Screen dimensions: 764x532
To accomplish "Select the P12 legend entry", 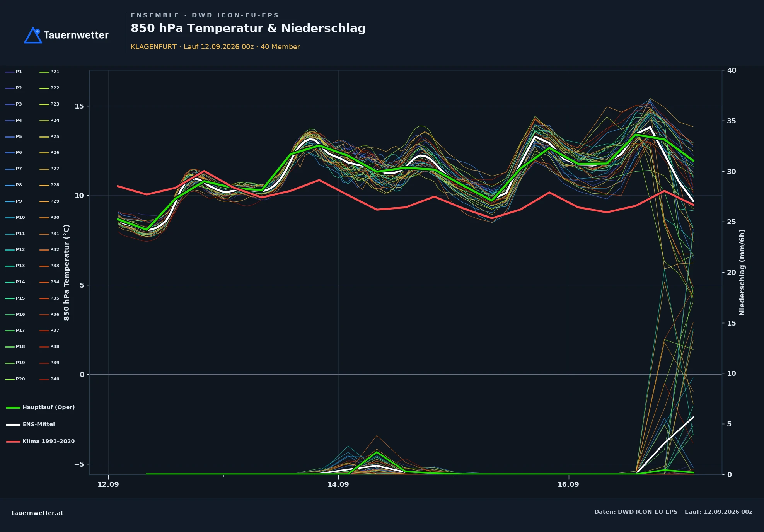I will pyautogui.click(x=15, y=250).
